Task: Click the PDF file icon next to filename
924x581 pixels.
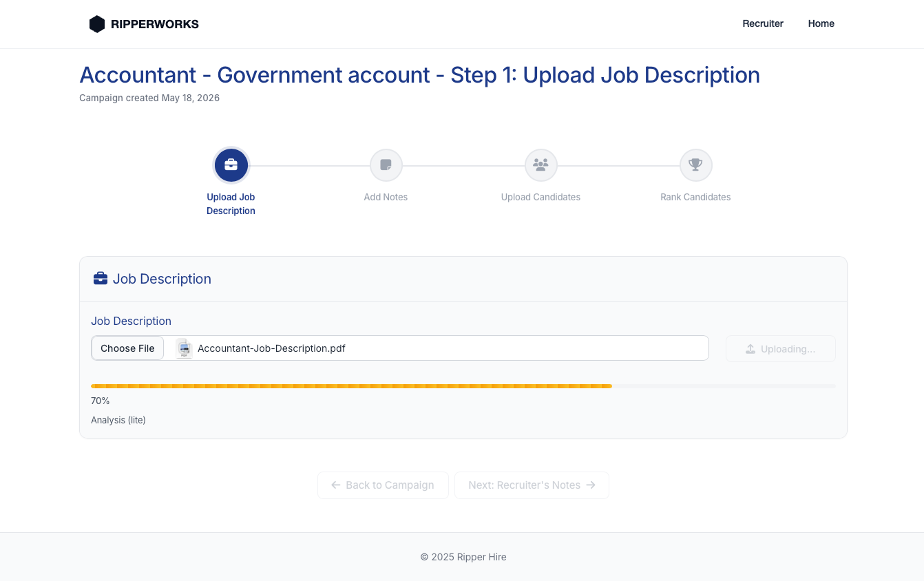Action: 184,348
